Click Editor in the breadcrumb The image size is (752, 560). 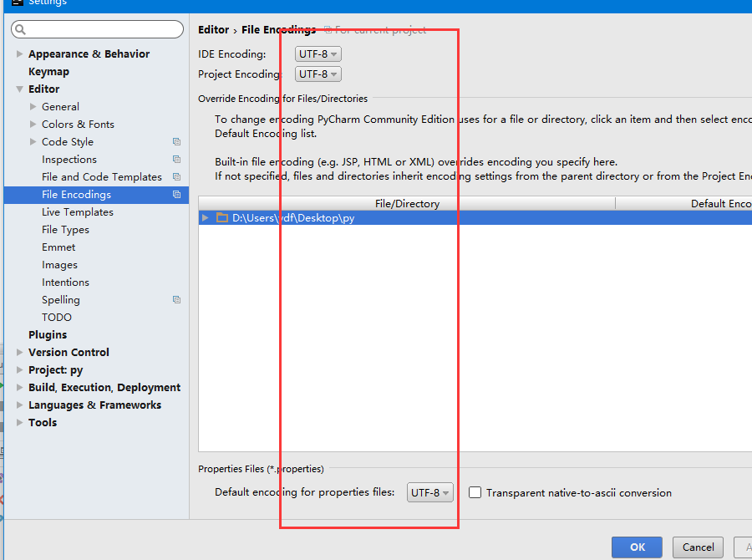[x=213, y=30]
